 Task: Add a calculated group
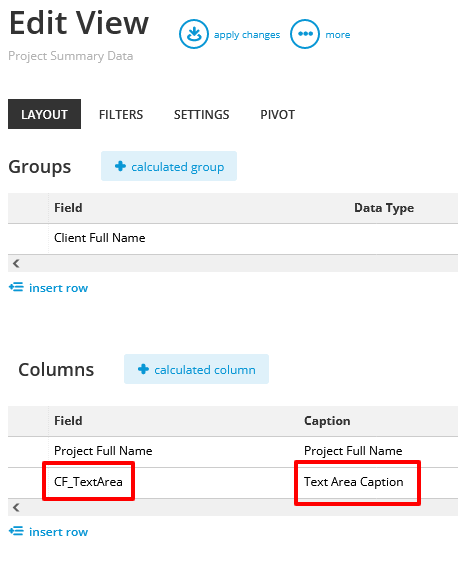169,166
